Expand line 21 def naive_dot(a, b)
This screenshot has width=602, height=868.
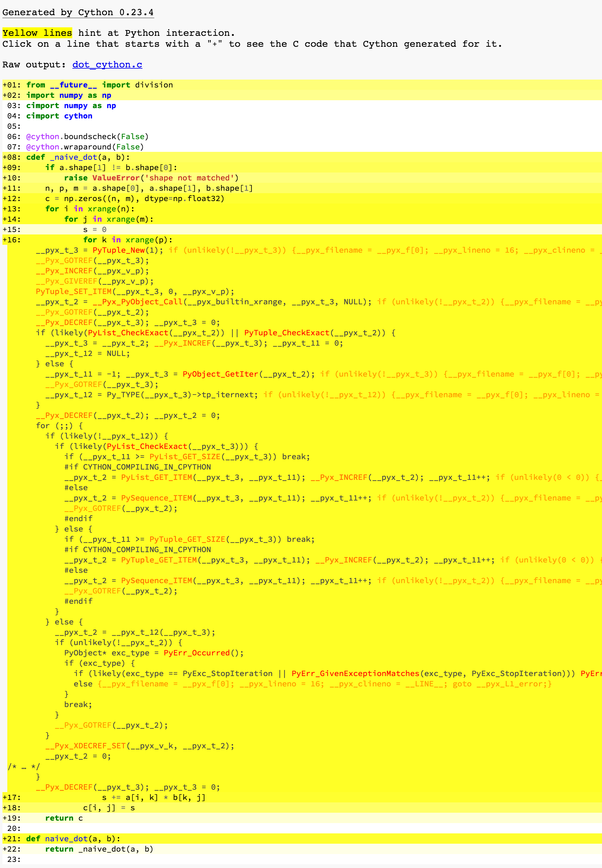pyautogui.click(x=73, y=839)
